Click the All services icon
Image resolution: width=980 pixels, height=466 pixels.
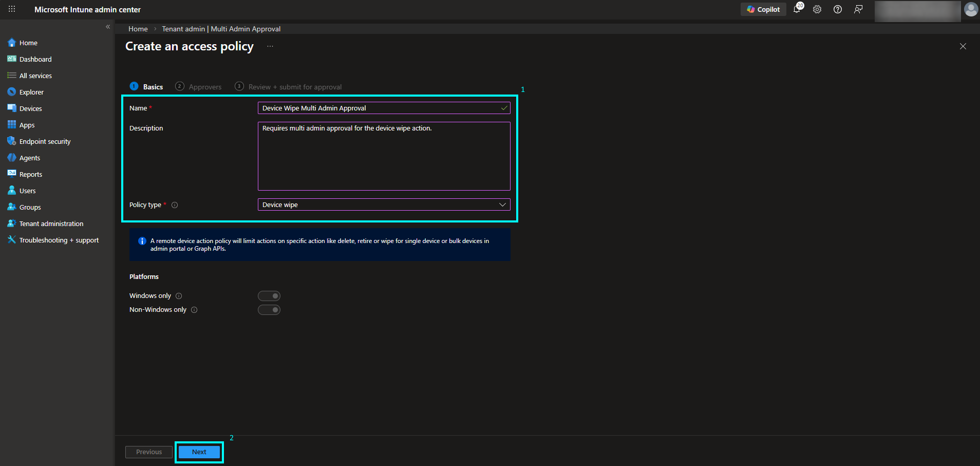point(12,76)
